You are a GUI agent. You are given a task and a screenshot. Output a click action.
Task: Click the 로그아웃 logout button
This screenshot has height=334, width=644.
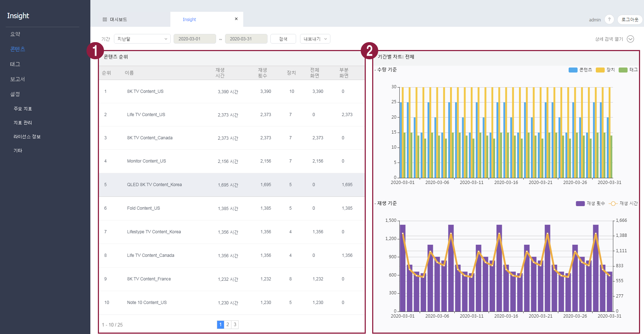pyautogui.click(x=630, y=20)
